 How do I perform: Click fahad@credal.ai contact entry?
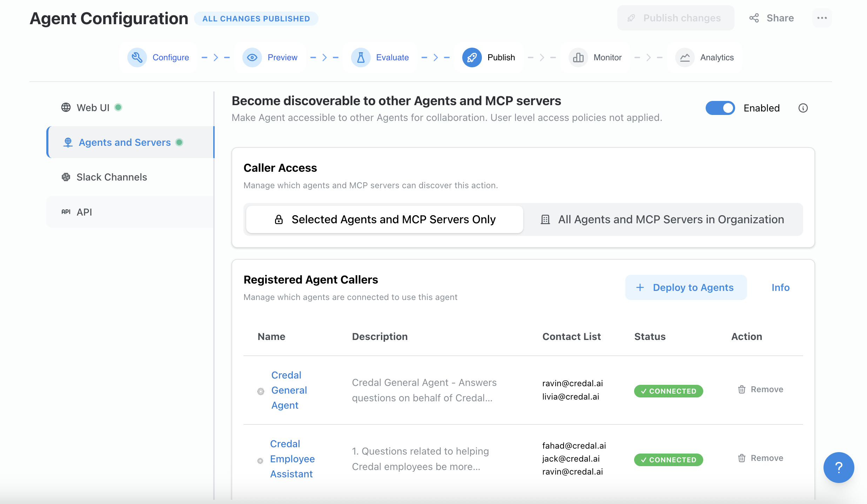(x=574, y=445)
